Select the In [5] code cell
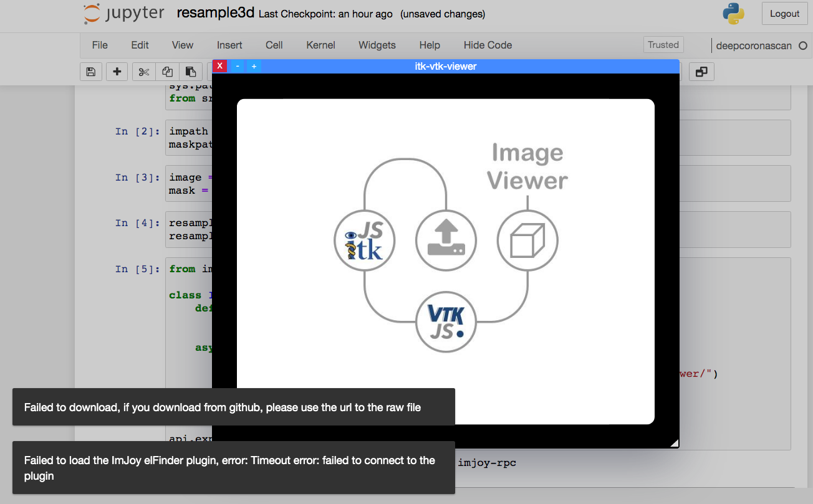The image size is (813, 504). 478,354
